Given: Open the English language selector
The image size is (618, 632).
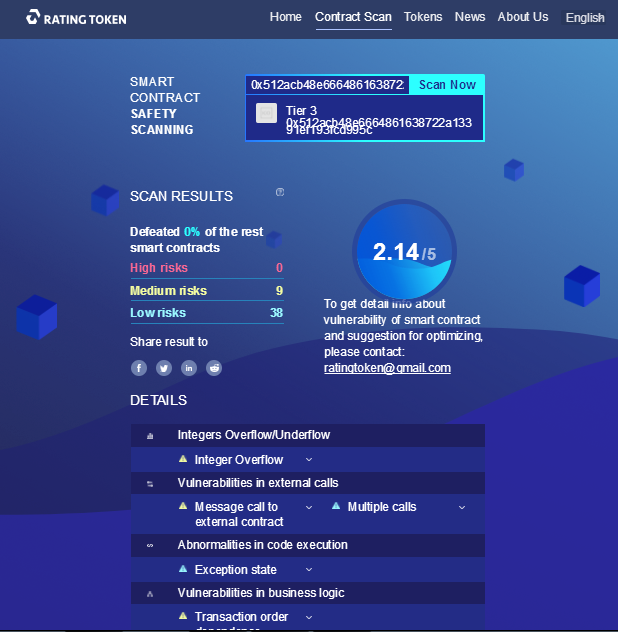Looking at the screenshot, I should pos(585,18).
